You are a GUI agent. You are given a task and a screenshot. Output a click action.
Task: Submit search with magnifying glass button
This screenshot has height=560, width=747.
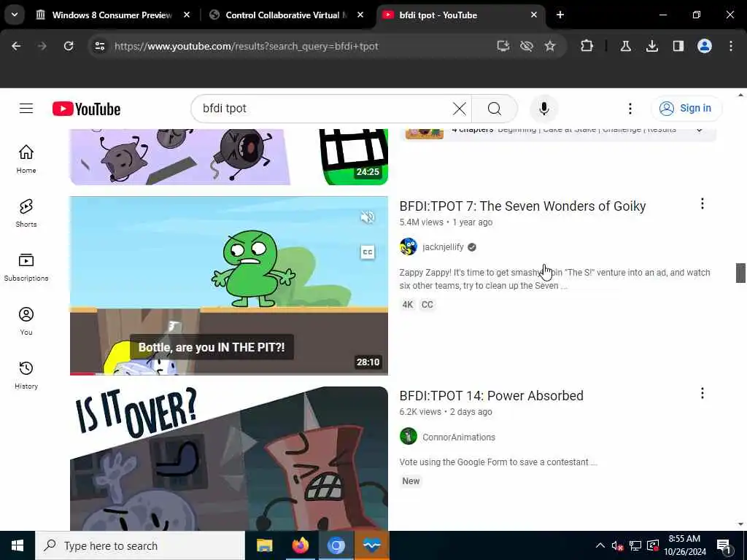tap(495, 109)
